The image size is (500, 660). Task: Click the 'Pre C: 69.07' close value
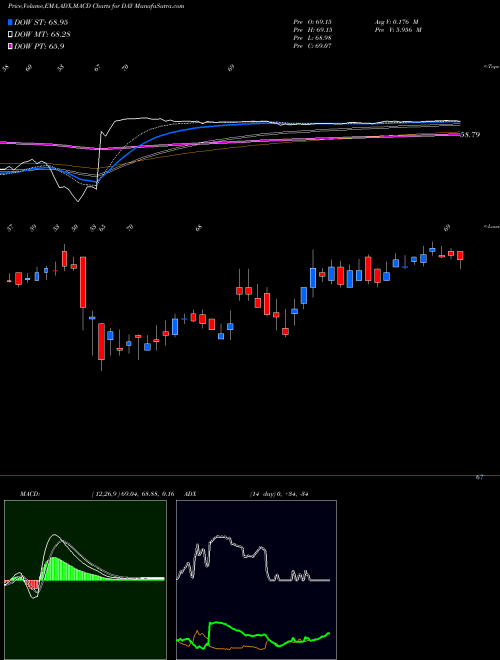point(314,45)
